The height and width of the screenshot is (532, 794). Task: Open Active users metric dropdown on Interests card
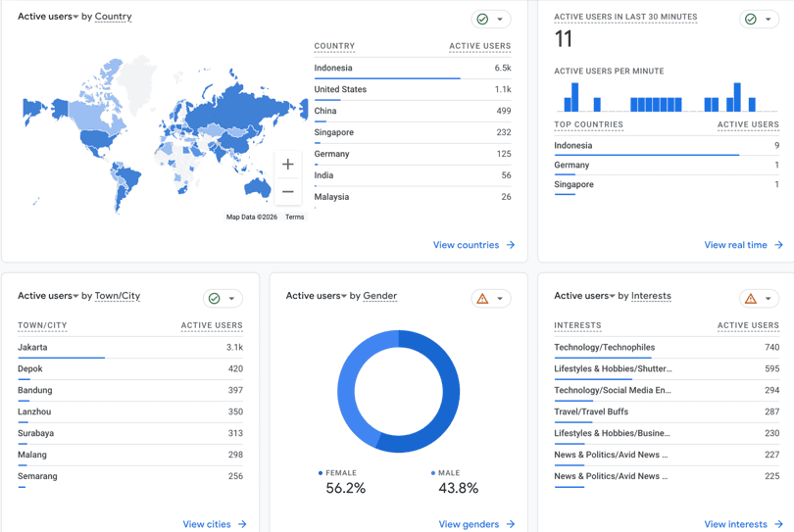[x=584, y=296]
